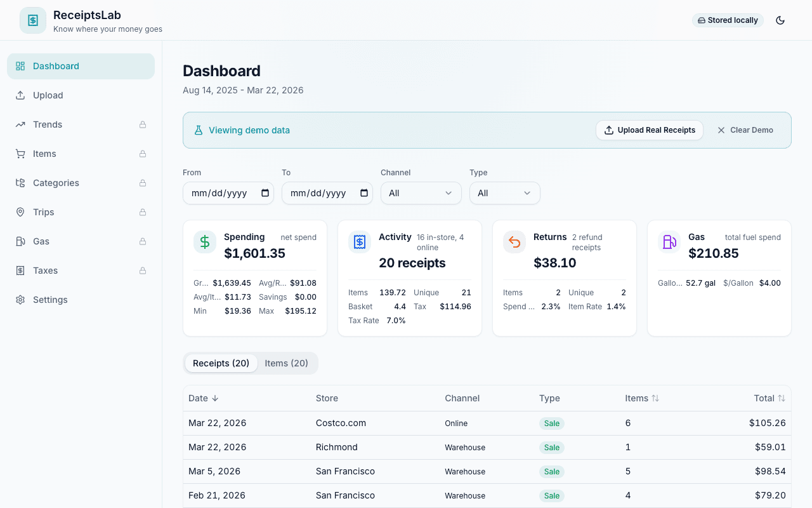Click the Activity receipt card icon
Screen dimensions: 812x508
tap(359, 241)
